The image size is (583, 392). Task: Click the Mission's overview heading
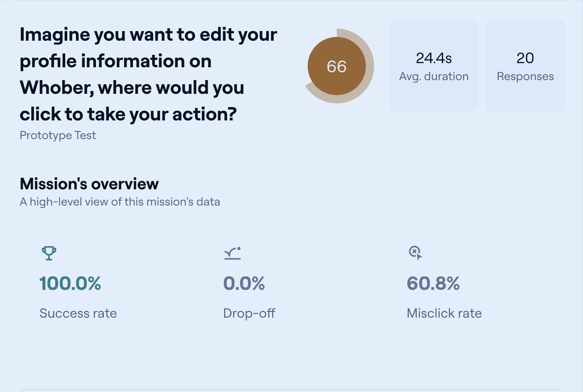pos(89,184)
